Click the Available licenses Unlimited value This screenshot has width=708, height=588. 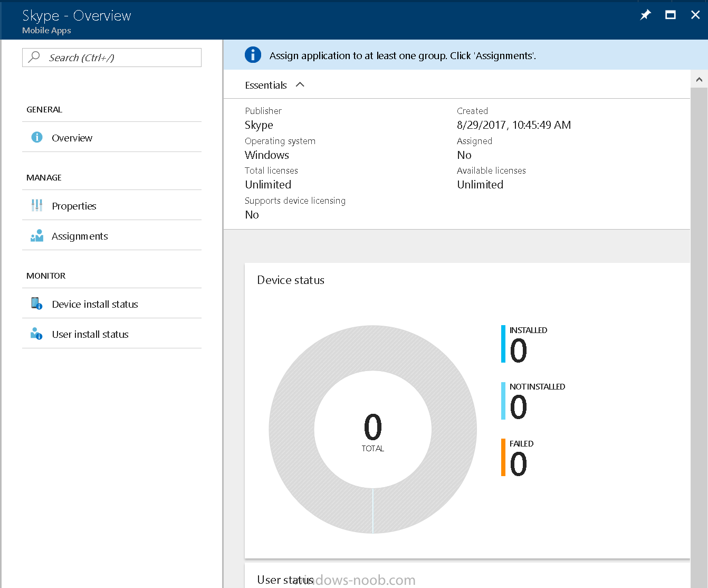click(x=480, y=184)
